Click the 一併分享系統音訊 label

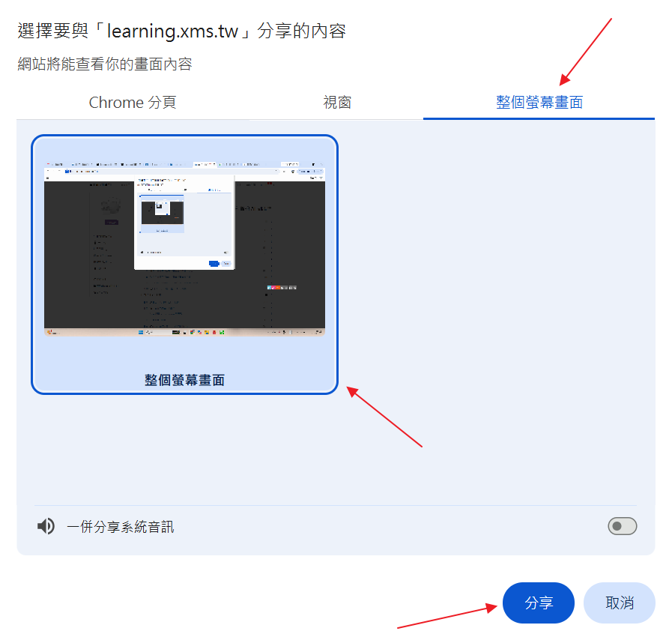(x=121, y=526)
